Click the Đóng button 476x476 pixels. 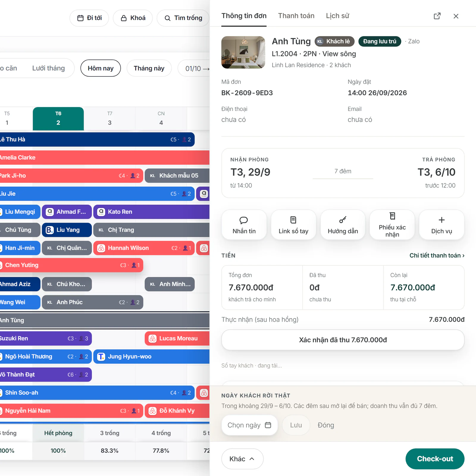[x=326, y=425]
